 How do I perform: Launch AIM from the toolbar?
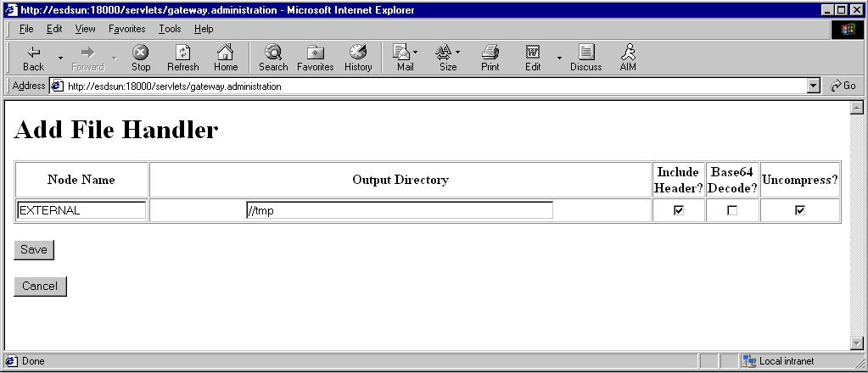[628, 58]
